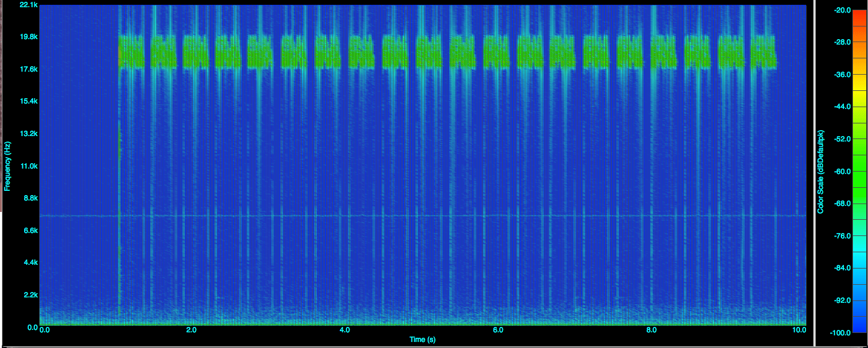Viewport: 868px width, 348px height.
Task: Select the 22.1k frequency tick label
Action: [x=29, y=5]
